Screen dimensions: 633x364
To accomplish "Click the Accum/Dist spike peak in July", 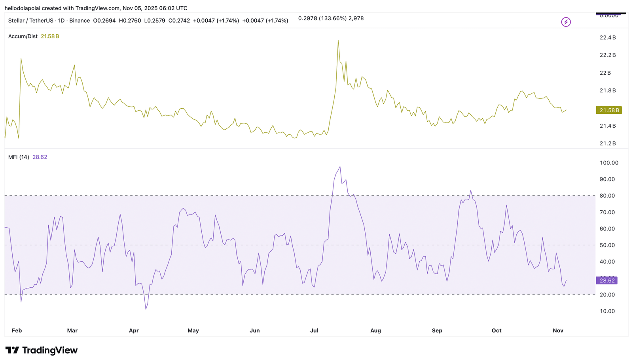I will (338, 40).
